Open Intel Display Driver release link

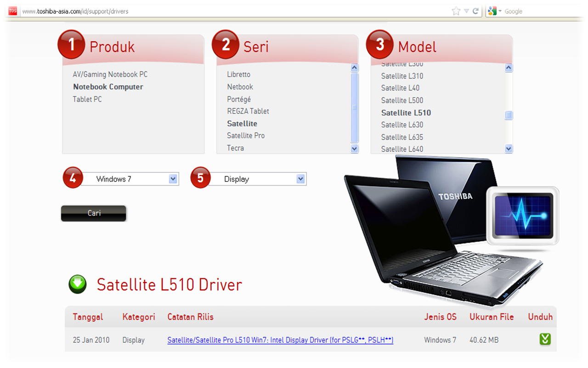click(280, 340)
